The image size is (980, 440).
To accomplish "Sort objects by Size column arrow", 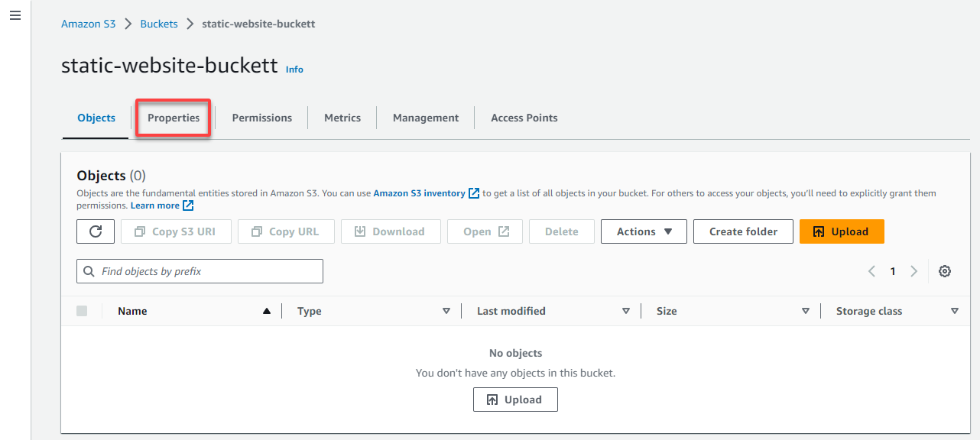I will point(806,311).
